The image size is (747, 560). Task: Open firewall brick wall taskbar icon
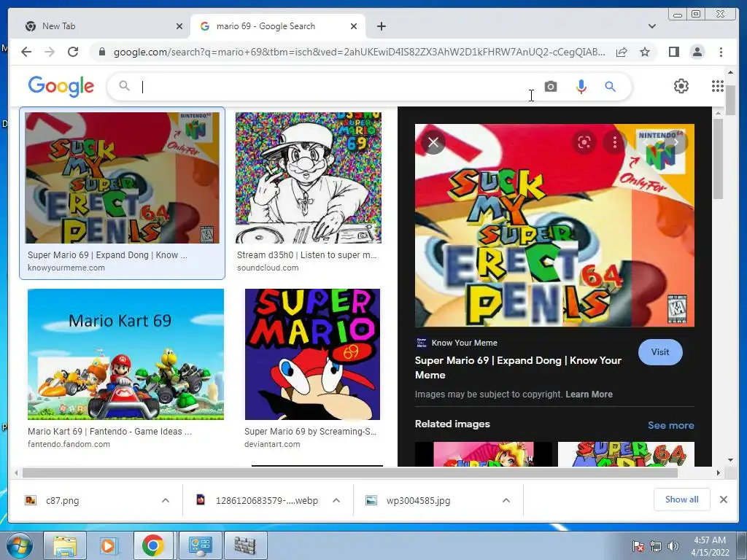[245, 545]
